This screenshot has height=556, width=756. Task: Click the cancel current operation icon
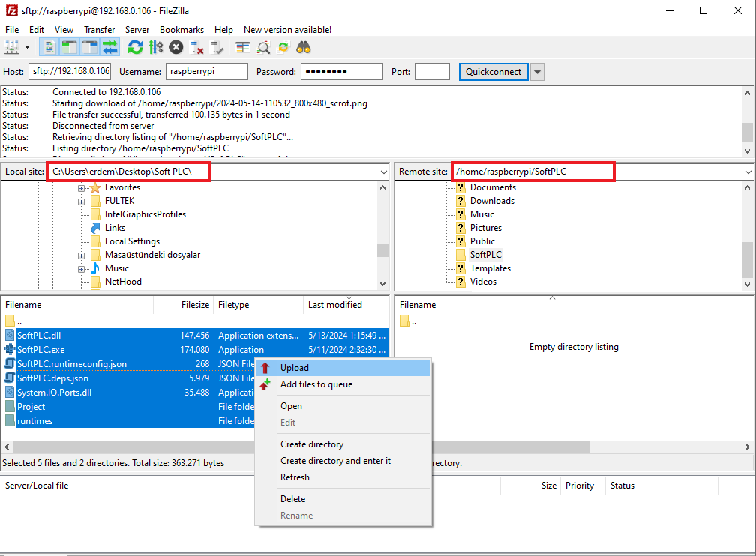coord(176,48)
